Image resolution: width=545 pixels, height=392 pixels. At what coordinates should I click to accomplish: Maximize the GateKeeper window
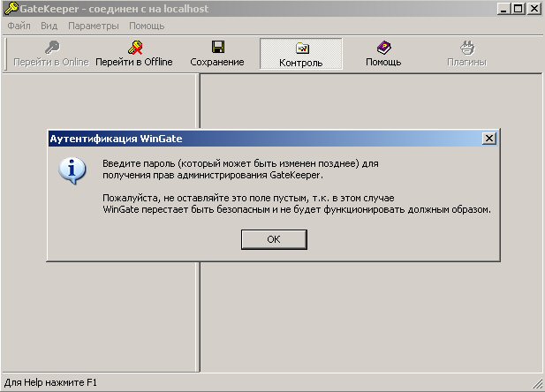pyautogui.click(x=518, y=8)
